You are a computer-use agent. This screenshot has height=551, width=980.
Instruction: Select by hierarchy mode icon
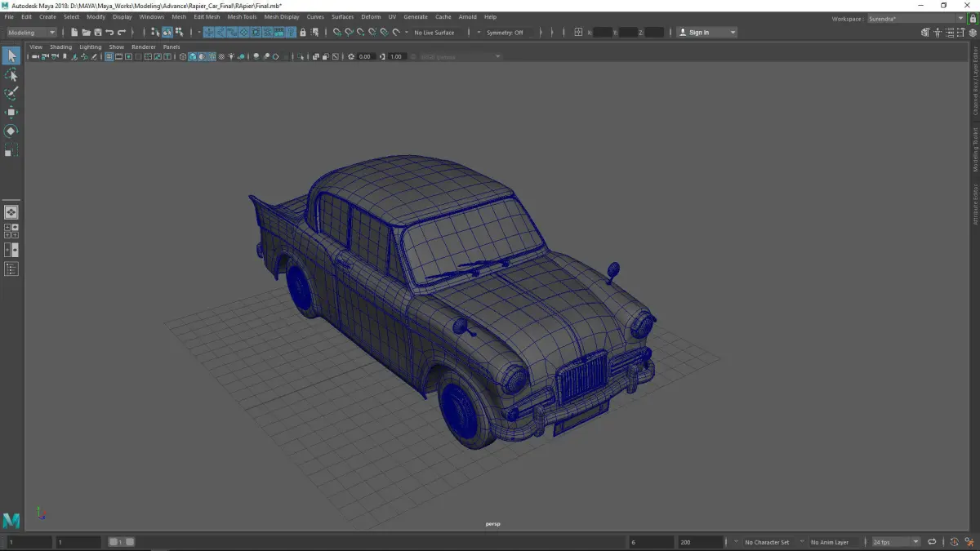pos(155,33)
